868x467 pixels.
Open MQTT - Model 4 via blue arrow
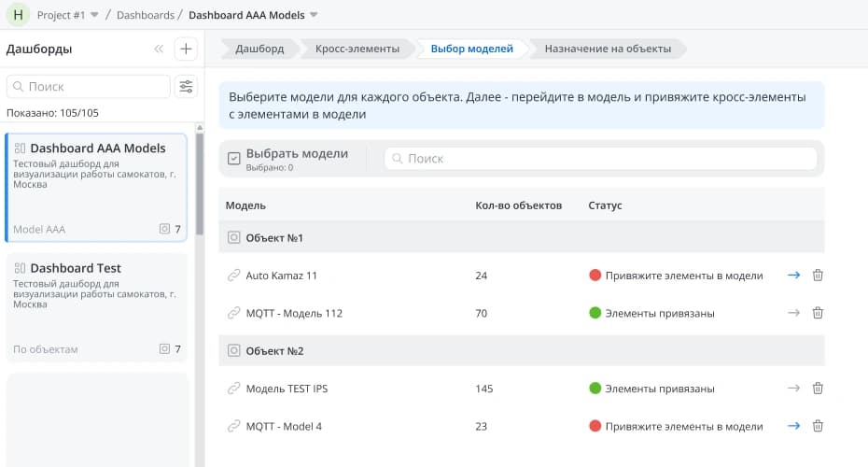793,426
